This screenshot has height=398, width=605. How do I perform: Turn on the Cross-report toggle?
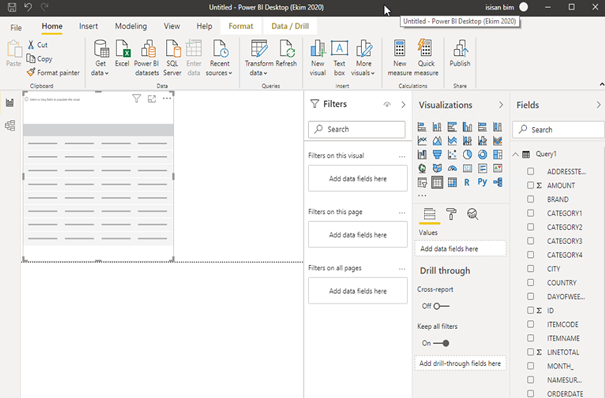pos(441,306)
